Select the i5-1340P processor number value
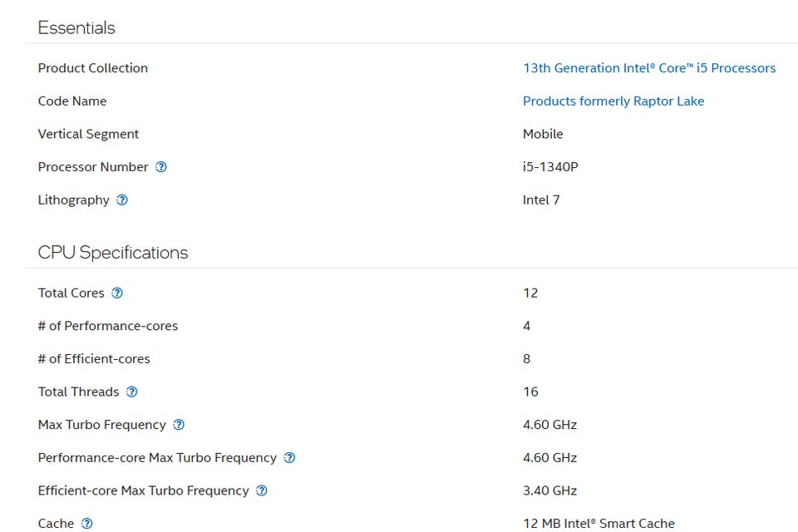The width and height of the screenshot is (798, 532). click(550, 167)
